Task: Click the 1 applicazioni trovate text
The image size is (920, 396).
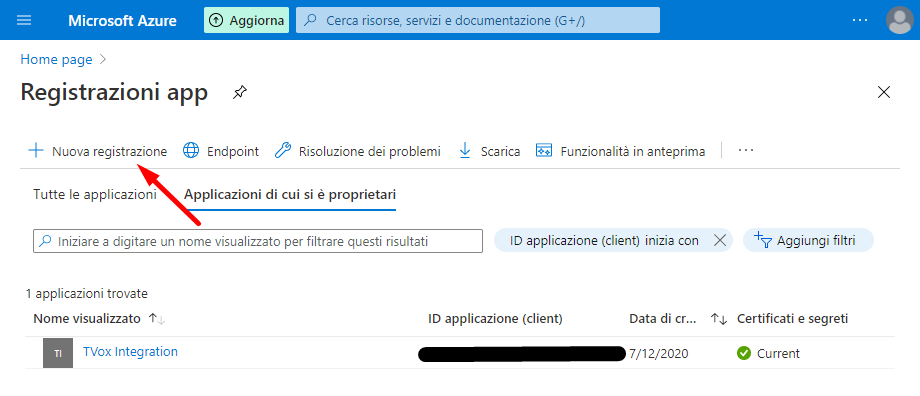Action: click(x=87, y=293)
